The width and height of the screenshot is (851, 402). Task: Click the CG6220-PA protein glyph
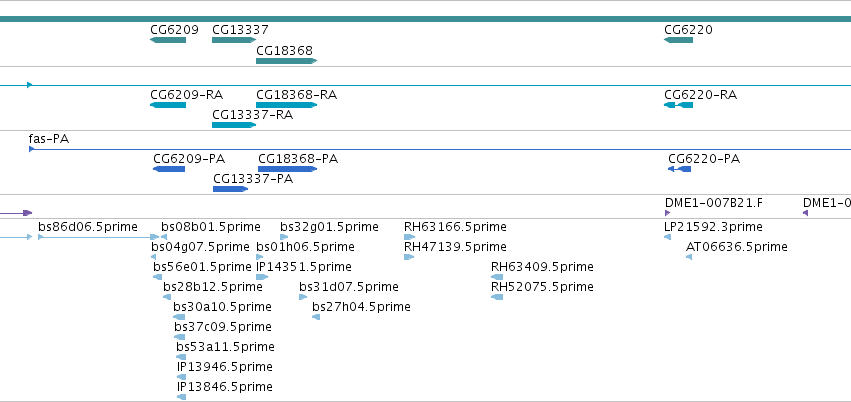point(679,169)
